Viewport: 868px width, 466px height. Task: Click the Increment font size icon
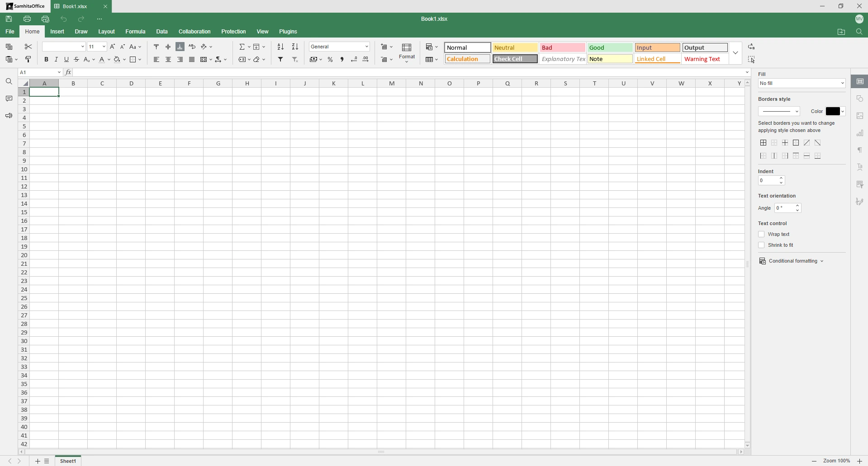point(113,47)
